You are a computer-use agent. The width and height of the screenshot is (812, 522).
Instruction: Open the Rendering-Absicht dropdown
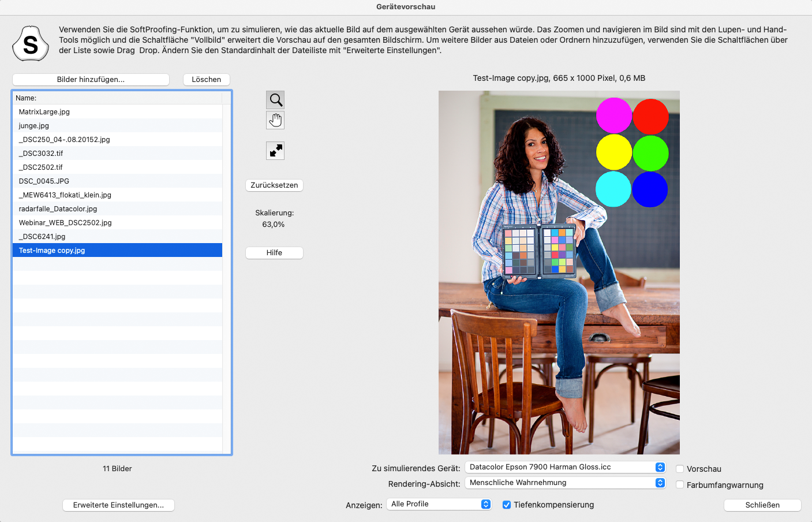(x=566, y=483)
